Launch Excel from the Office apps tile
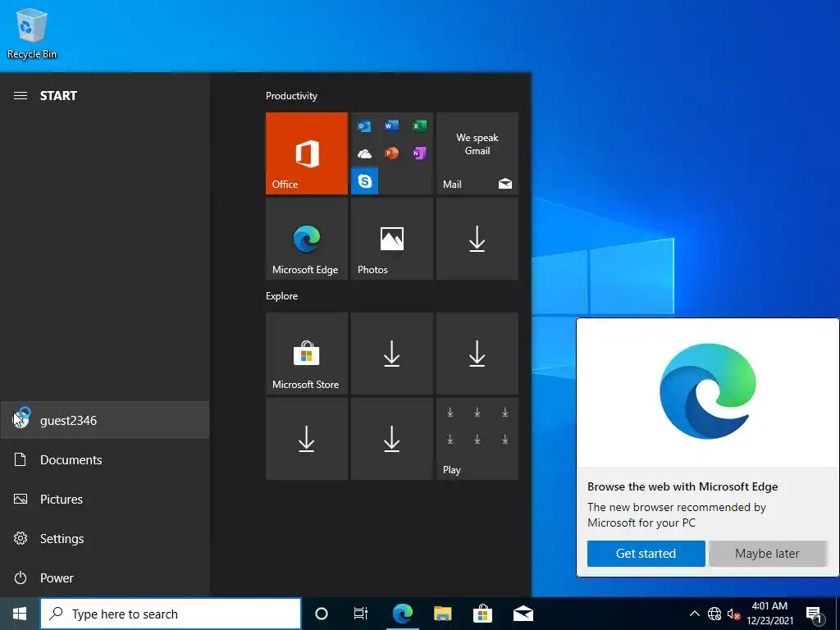This screenshot has height=630, width=840. (x=419, y=126)
